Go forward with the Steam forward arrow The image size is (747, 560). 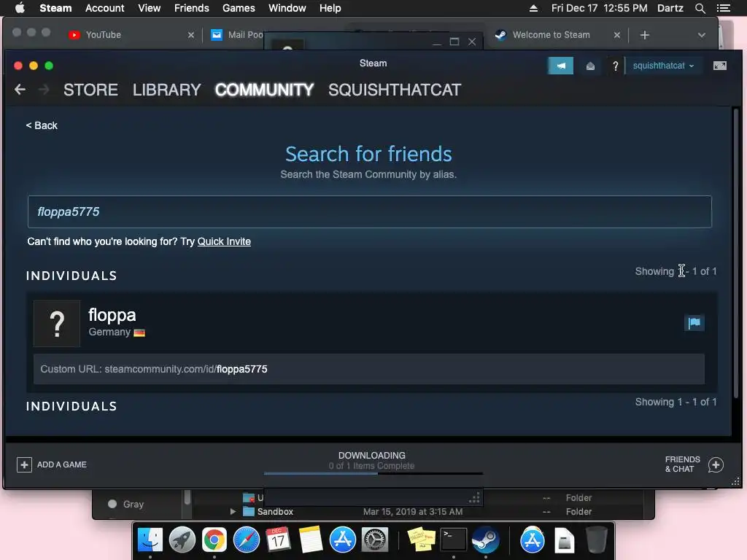[x=44, y=90]
